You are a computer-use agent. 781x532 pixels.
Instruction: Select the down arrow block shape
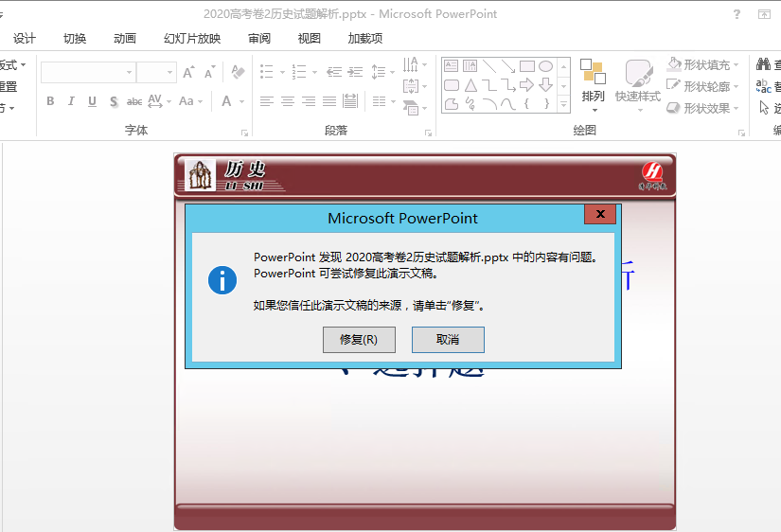546,85
